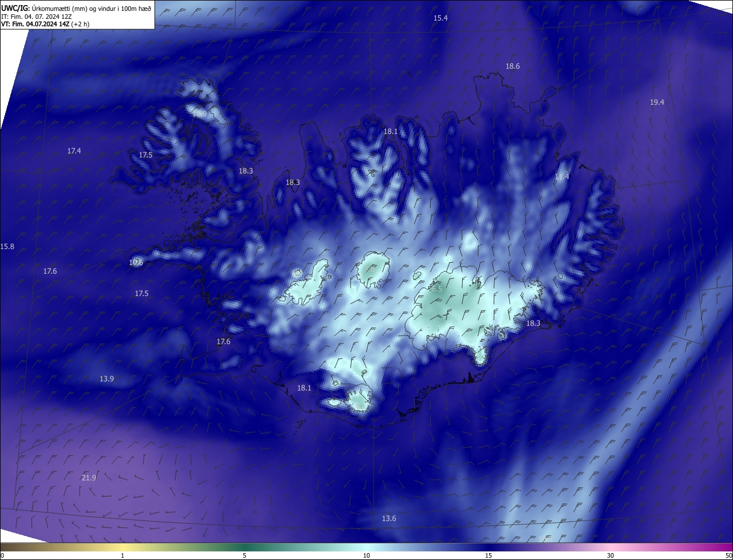Select the 15.8 value at the map edge
This screenshot has height=560, width=733.
[7, 247]
